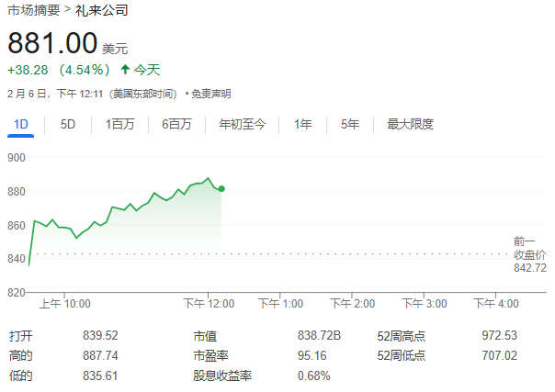Click the 礼来公司 breadcrumb name

point(102,11)
